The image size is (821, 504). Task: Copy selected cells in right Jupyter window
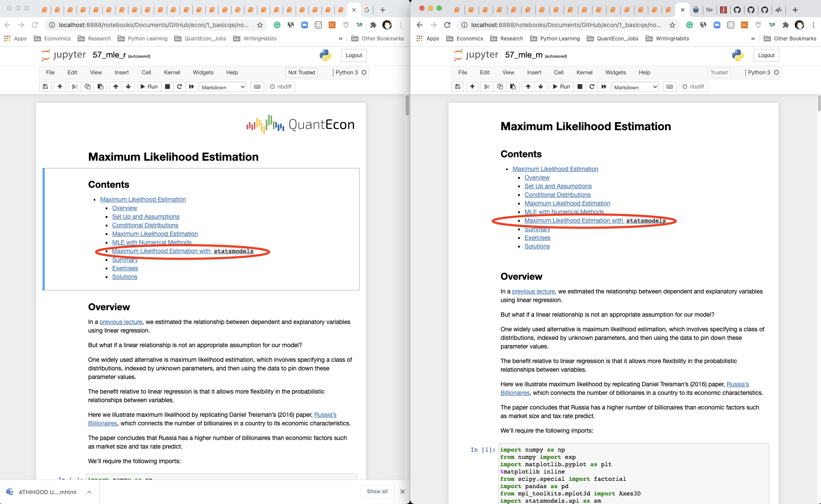(x=500, y=87)
